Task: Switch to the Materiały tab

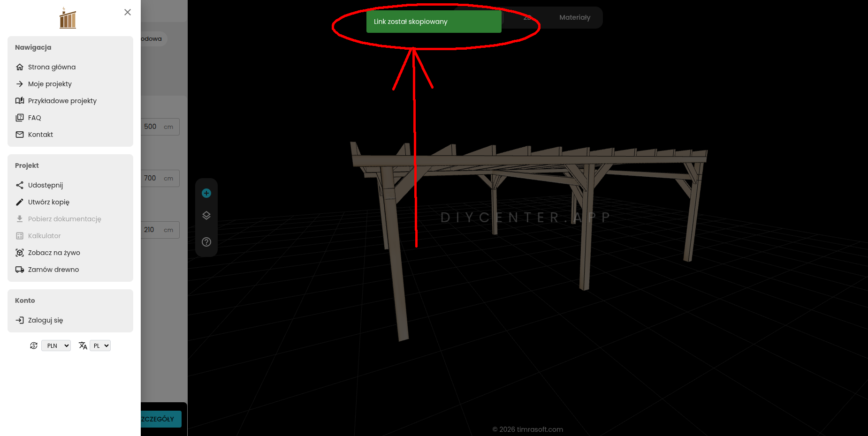Action: point(574,17)
